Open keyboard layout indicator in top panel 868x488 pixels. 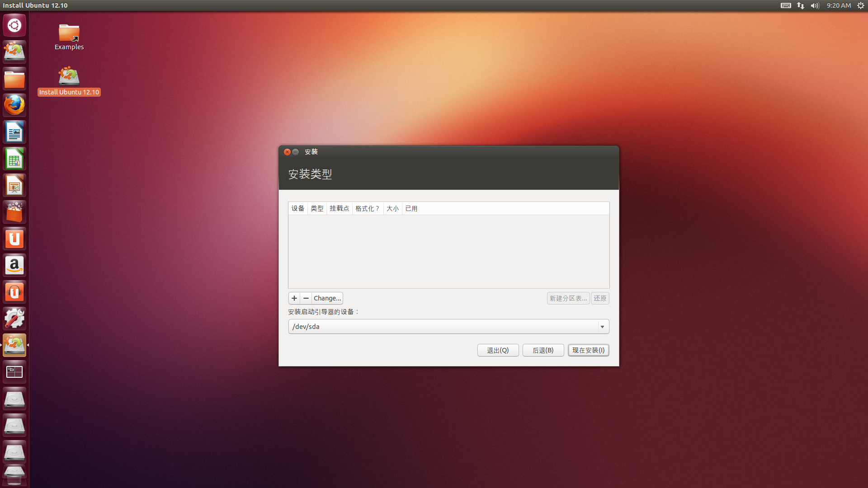point(786,5)
